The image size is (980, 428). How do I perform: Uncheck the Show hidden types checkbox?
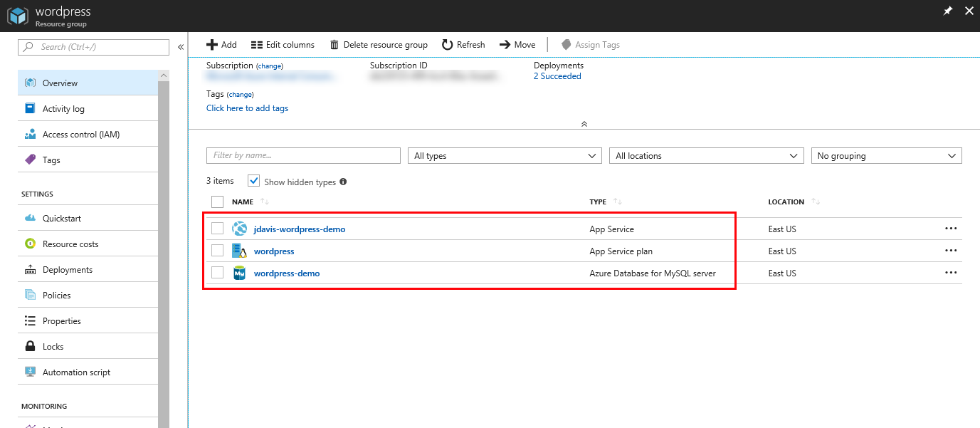[x=254, y=181]
